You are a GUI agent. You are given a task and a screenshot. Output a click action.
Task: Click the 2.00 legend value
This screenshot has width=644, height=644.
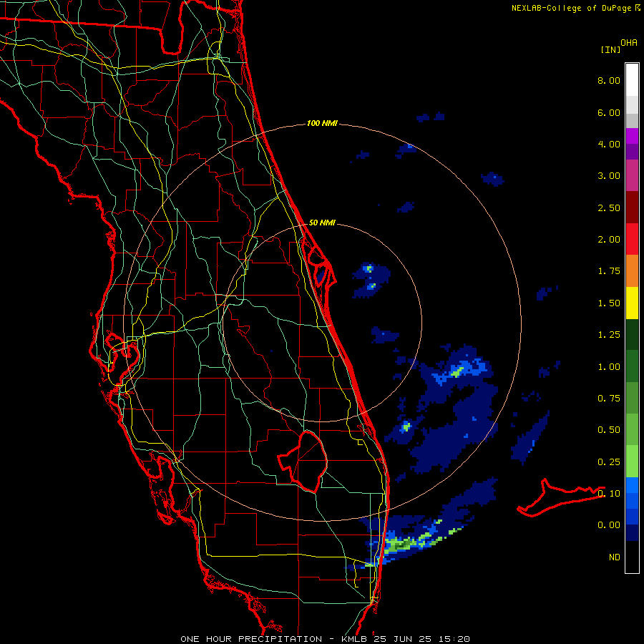click(x=609, y=240)
